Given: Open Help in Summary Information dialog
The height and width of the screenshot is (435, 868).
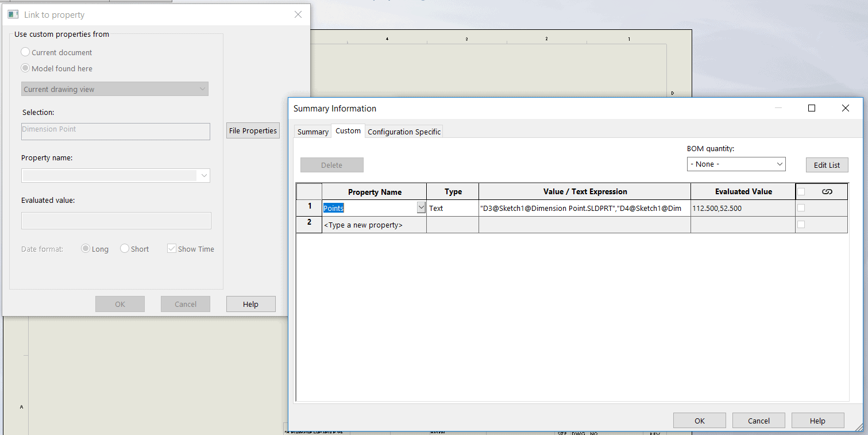Looking at the screenshot, I should (x=818, y=421).
